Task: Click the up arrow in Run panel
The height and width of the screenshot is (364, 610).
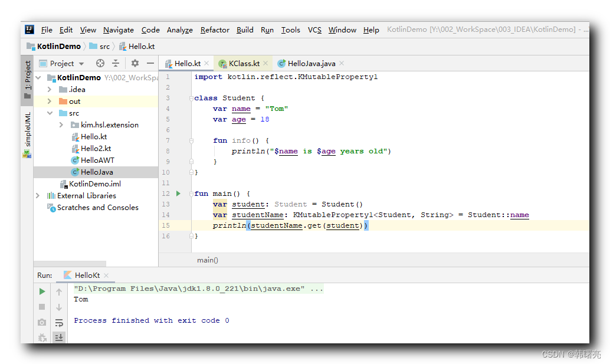Action: click(x=59, y=291)
